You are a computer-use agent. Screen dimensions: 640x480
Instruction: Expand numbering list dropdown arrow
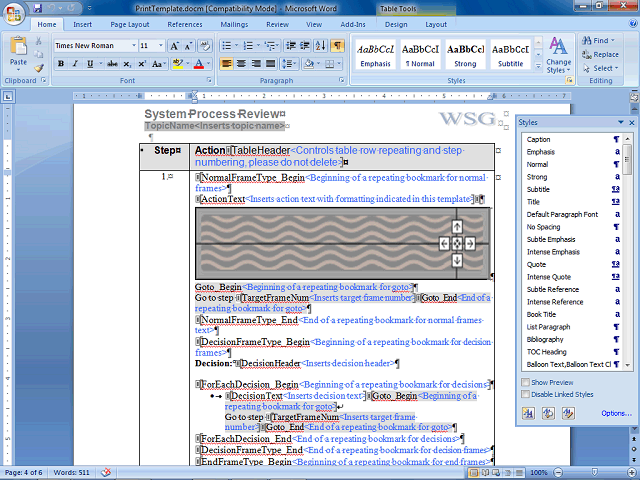tap(258, 46)
